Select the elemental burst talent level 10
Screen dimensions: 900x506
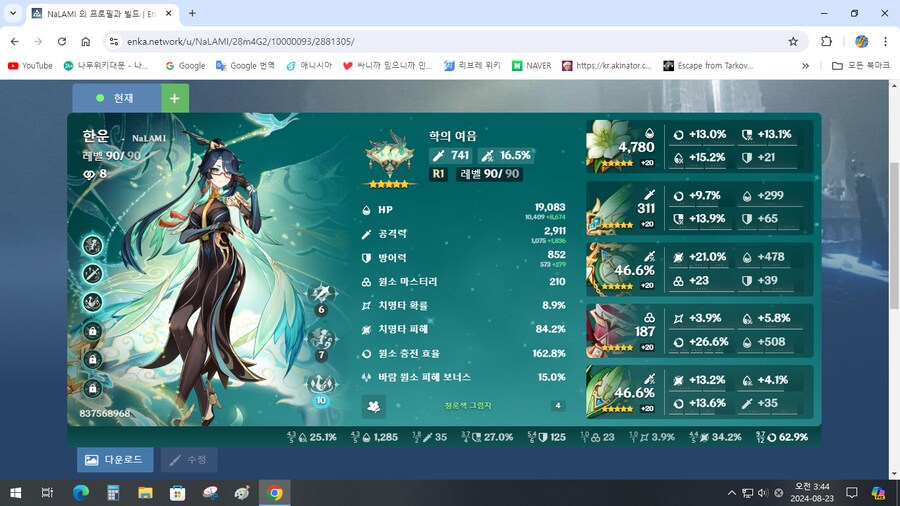pyautogui.click(x=321, y=390)
